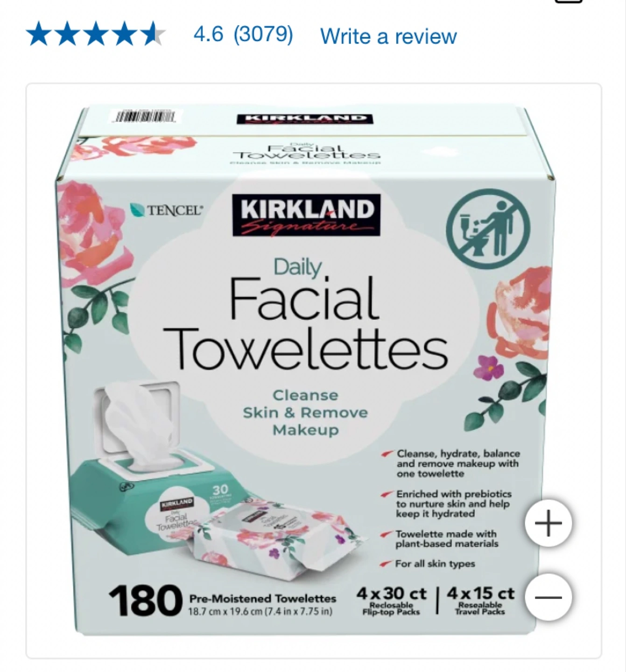Click the Enriched with prebiotics bullet
Image resolution: width=626 pixels, height=672 pixels.
pyautogui.click(x=447, y=504)
